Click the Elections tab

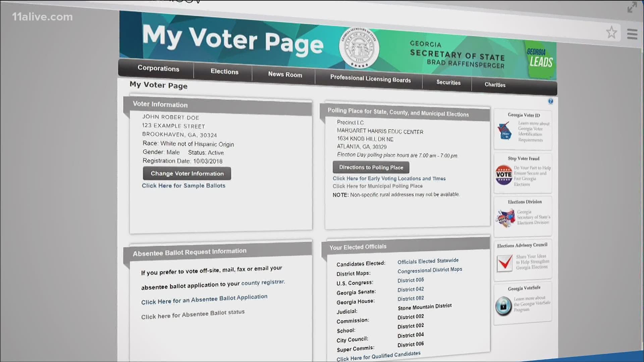click(224, 72)
